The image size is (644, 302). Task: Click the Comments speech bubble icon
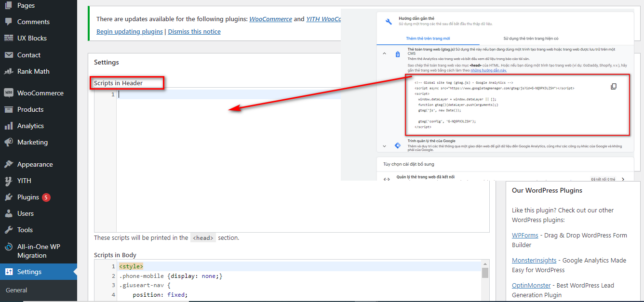point(9,22)
